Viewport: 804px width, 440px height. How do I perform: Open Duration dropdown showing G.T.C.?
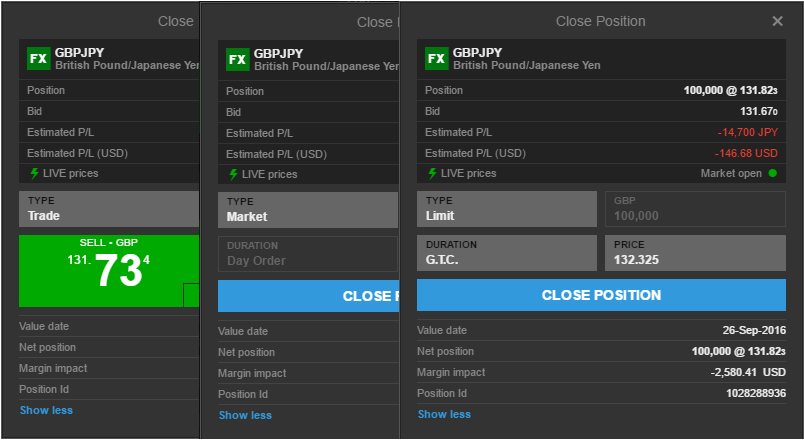click(506, 253)
